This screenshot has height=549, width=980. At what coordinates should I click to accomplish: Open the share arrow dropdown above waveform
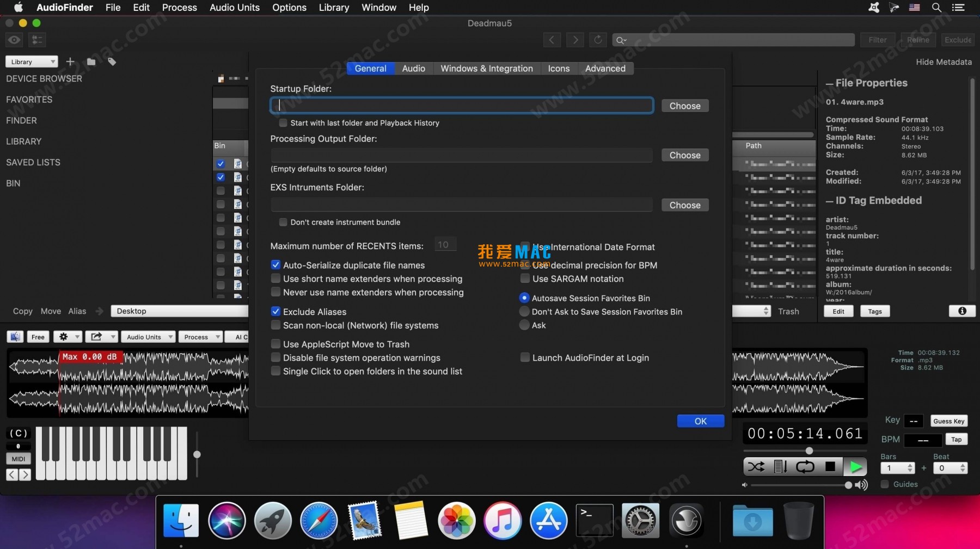[x=101, y=337]
